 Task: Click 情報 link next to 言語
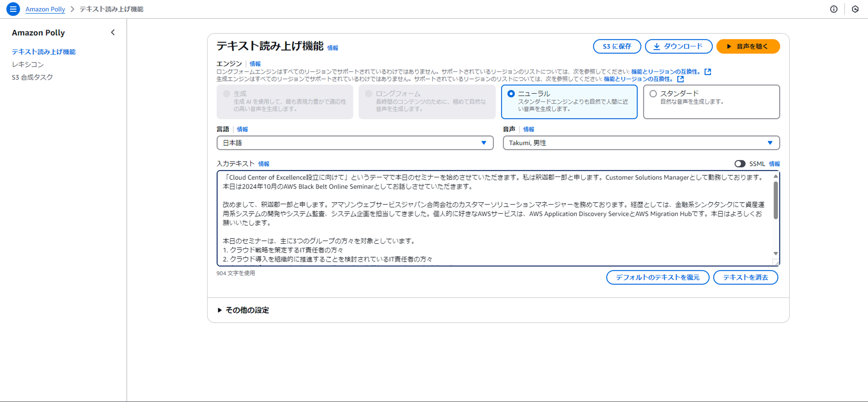point(243,129)
